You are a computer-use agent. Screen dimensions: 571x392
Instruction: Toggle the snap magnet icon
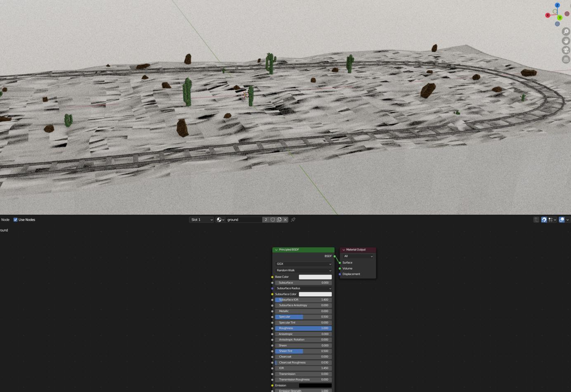coord(544,220)
